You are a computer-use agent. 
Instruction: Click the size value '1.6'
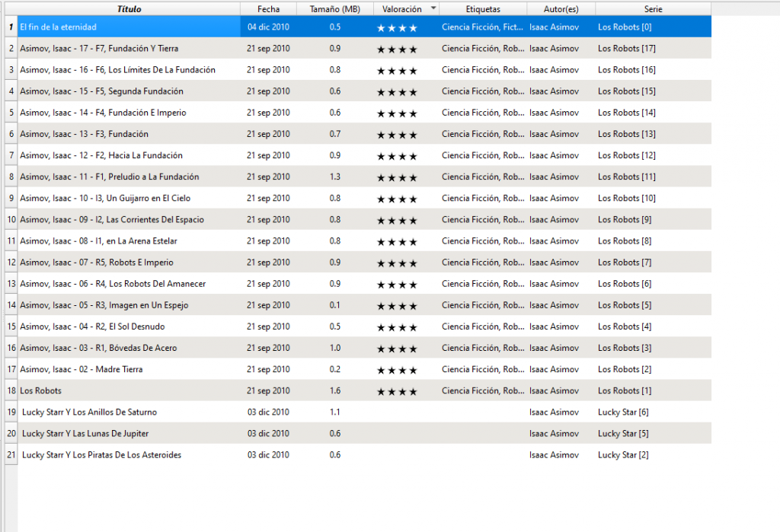[335, 390]
